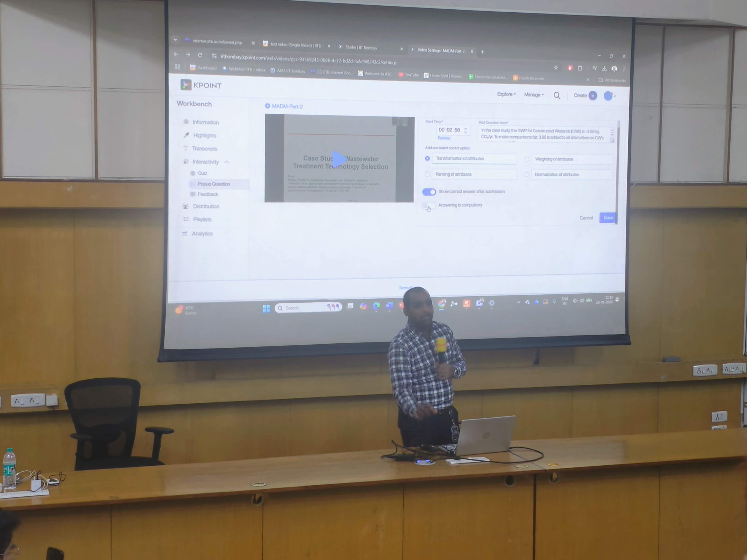Click the Create plus icon

point(593,96)
